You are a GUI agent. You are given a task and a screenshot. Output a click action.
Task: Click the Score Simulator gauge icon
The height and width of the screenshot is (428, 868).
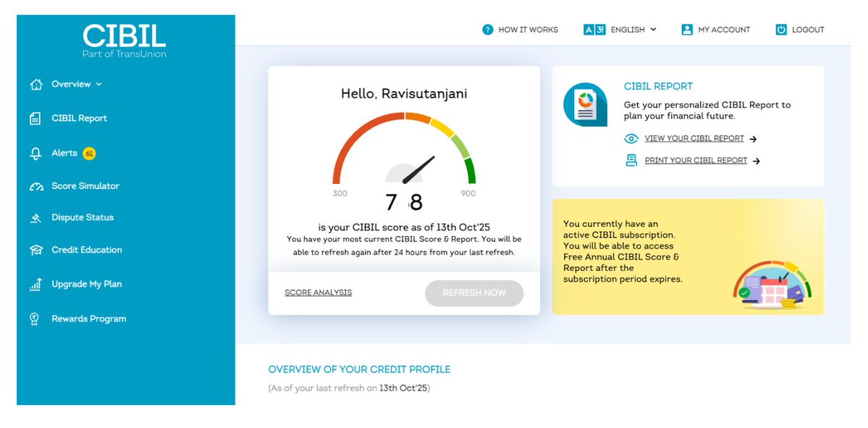(x=36, y=187)
